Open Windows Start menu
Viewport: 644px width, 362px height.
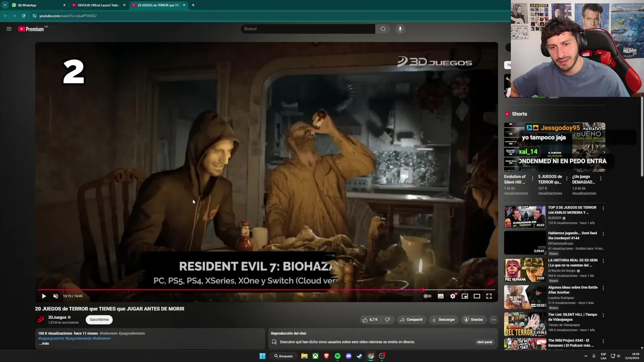coord(262,356)
